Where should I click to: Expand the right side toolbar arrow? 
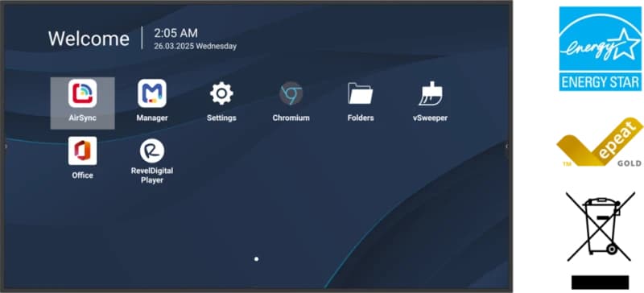tap(506, 146)
